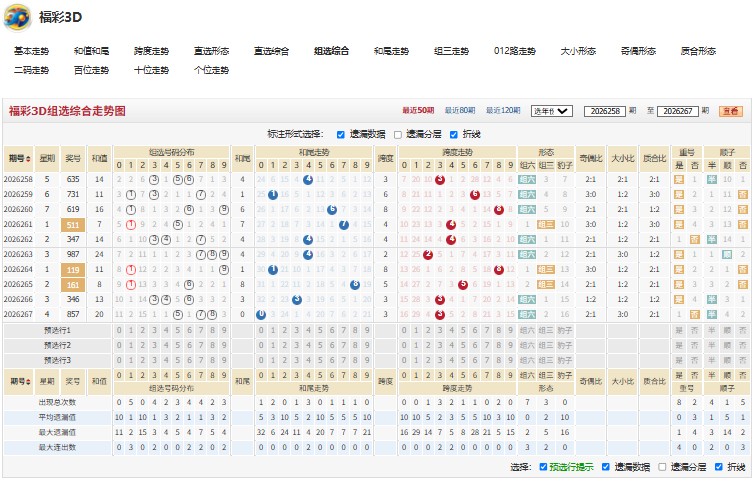Show 最近50期 results
This screenshot has width=754, height=481.
pos(418,111)
